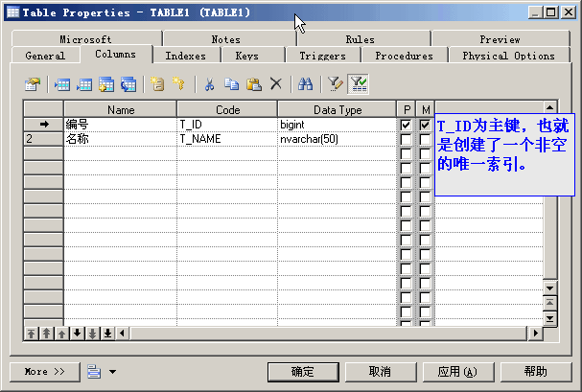Open Customize Columns and Filter icon
This screenshot has width=582, height=392.
[x=336, y=84]
